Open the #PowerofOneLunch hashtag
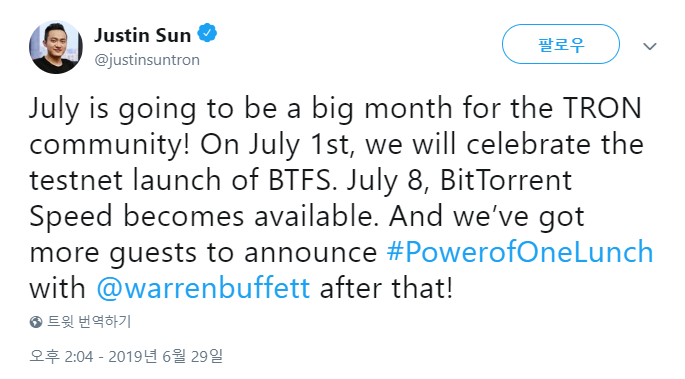The width and height of the screenshot is (685, 379). (520, 252)
